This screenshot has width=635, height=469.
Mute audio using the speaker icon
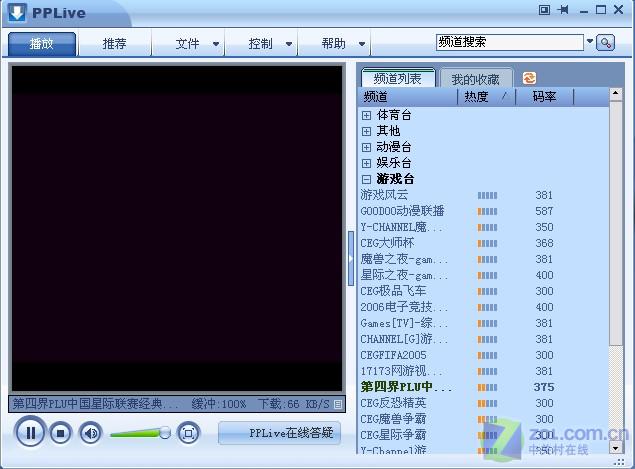coord(90,434)
